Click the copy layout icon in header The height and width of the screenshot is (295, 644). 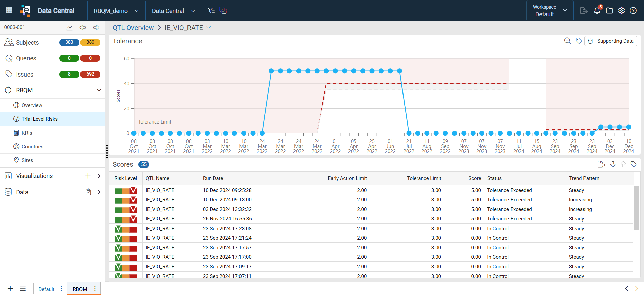(x=223, y=10)
